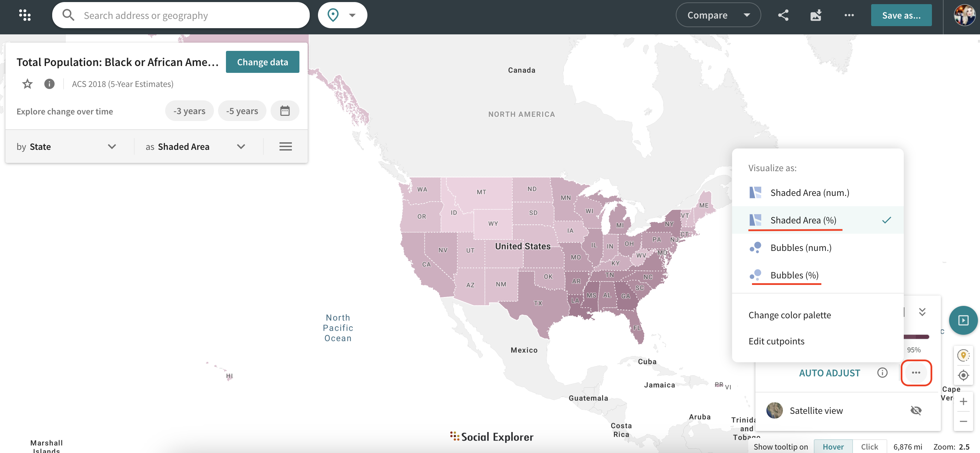Zoom in with the plus button
This screenshot has height=453, width=980.
pos(963,401)
